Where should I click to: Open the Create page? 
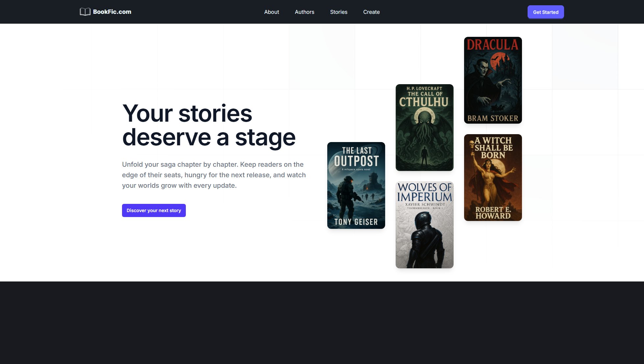click(x=371, y=12)
